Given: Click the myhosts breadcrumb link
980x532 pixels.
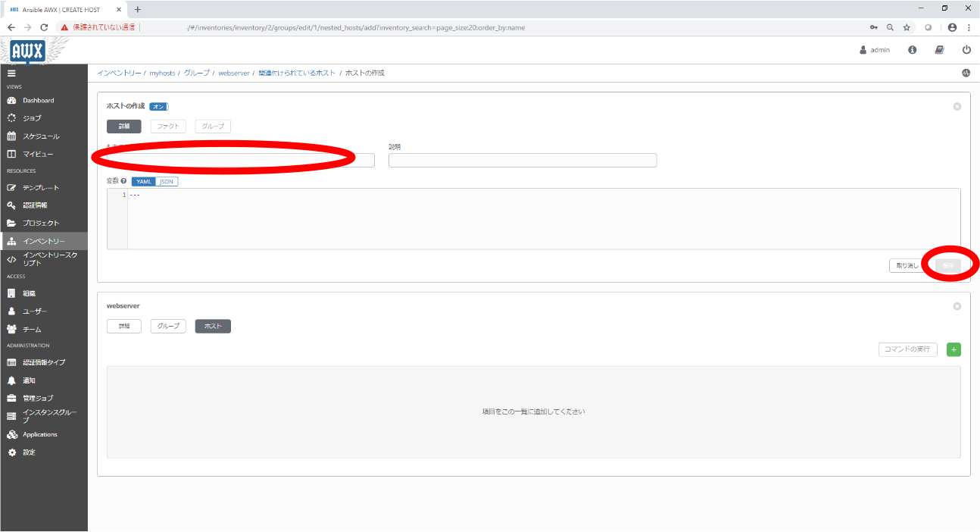Looking at the screenshot, I should coord(162,74).
